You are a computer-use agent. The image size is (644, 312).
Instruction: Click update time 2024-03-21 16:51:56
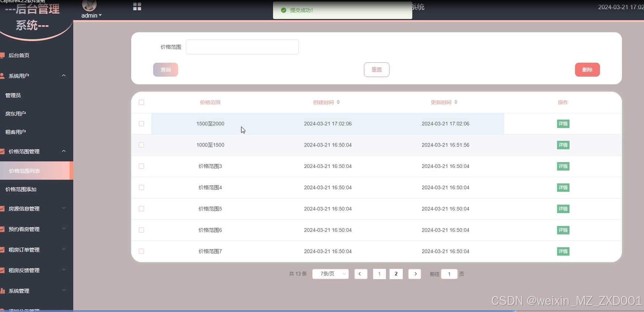pos(446,145)
